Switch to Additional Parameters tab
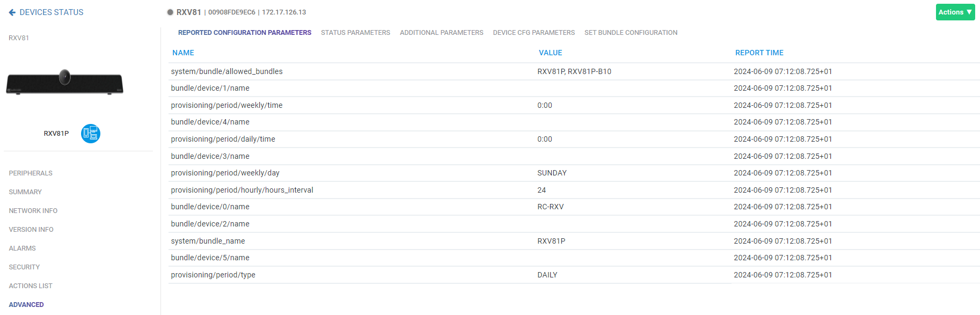Screen dimensions: 980x315 442,33
